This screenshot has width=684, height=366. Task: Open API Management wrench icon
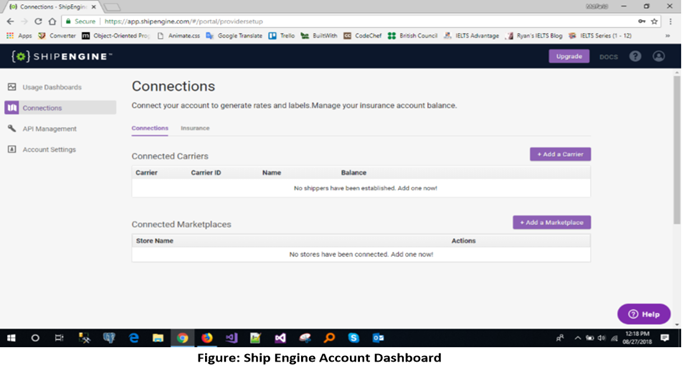tap(12, 128)
